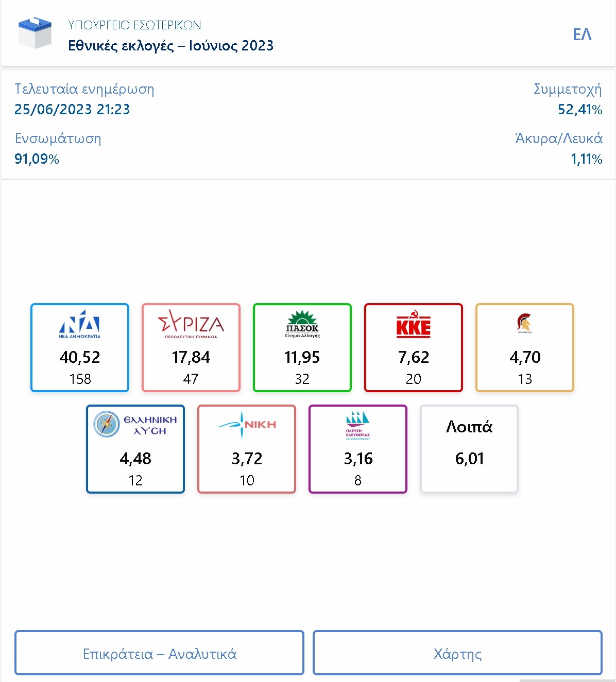Open the ΣΥΡΙΖΑ results card
616x682 pixels.
tap(191, 347)
